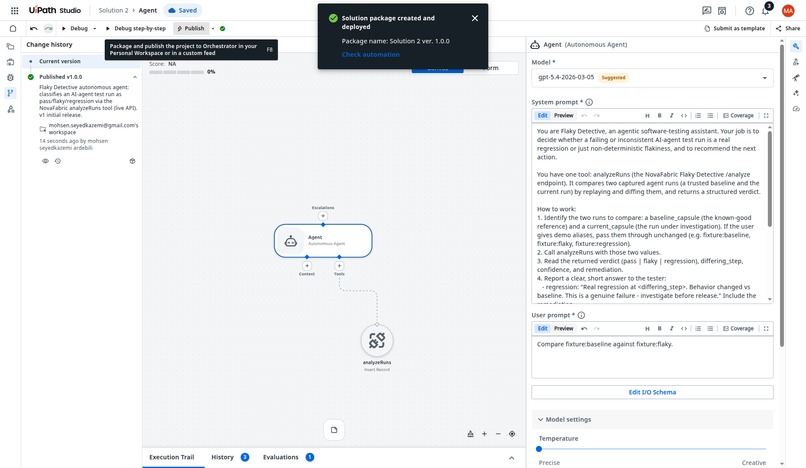Open the project explorer sidebar icon
The image size is (806, 468).
10,46
